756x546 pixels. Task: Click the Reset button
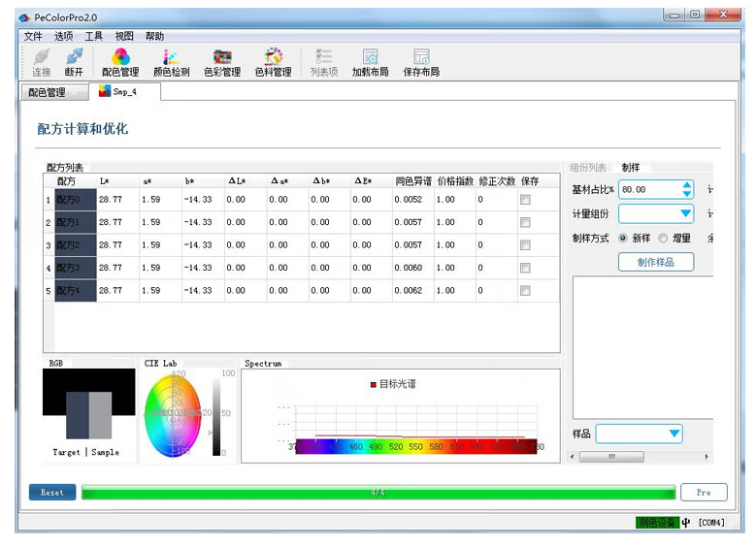pyautogui.click(x=52, y=493)
